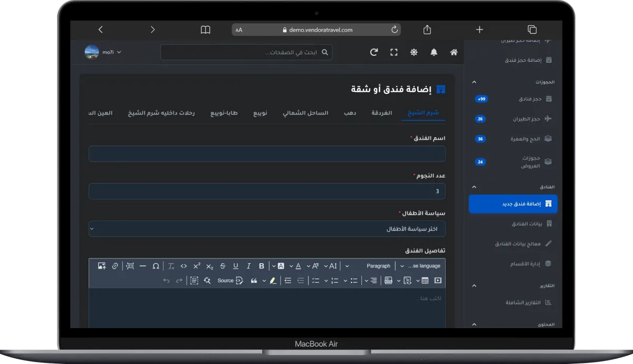Toggle light/dark theme icon
Screen dimensions: 633x364
pos(414,52)
